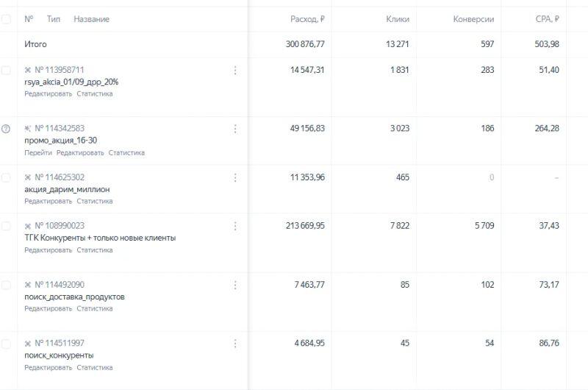The image size is (588, 390).
Task: Click Перейти link under промо_акция_16-30
Action: 37,153
